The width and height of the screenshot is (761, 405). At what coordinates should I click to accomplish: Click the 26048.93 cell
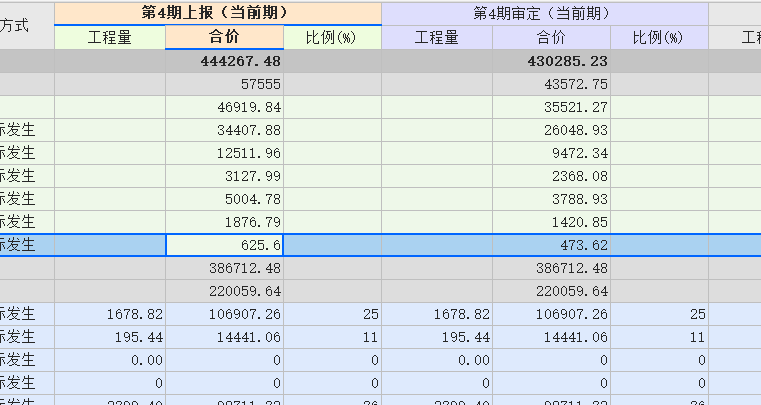click(x=551, y=130)
